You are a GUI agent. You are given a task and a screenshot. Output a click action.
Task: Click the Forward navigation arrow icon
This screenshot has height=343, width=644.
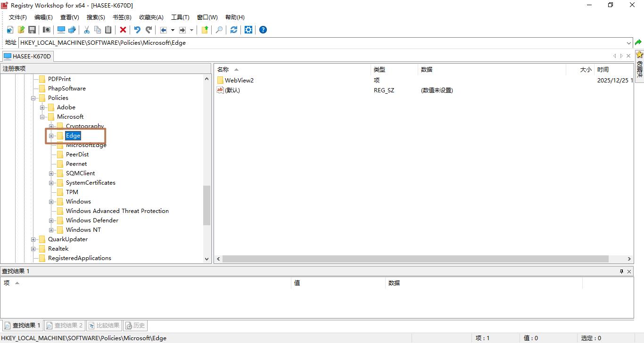(x=183, y=30)
